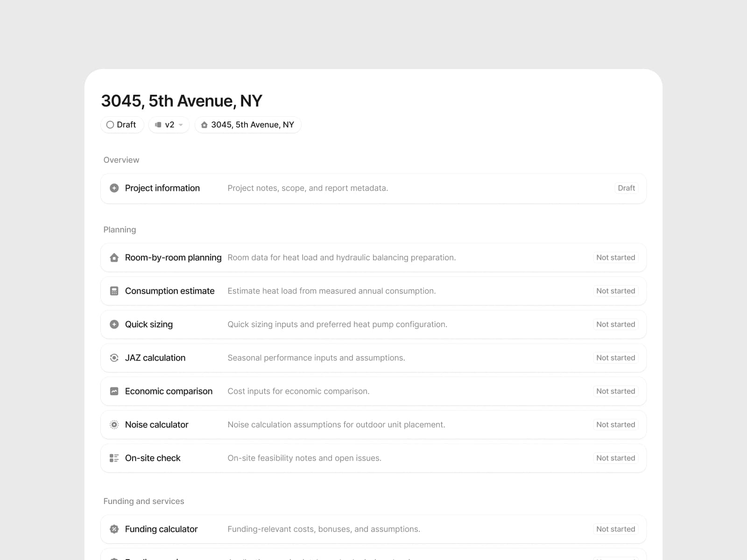Click the Noise calculator dotted circle icon
The image size is (747, 560).
[114, 425]
